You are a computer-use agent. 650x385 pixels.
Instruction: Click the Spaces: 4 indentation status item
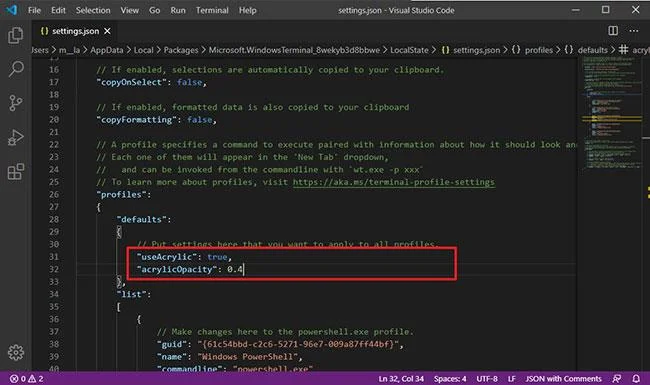tap(450, 379)
